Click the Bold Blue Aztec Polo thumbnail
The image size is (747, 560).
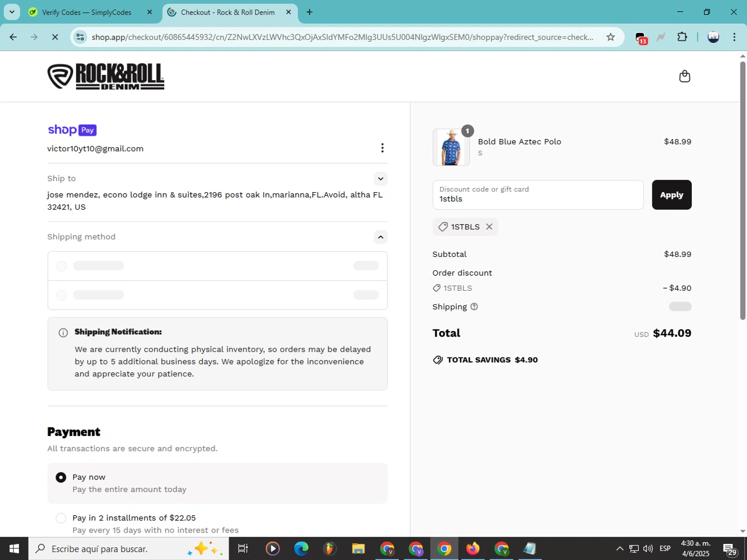coord(451,147)
